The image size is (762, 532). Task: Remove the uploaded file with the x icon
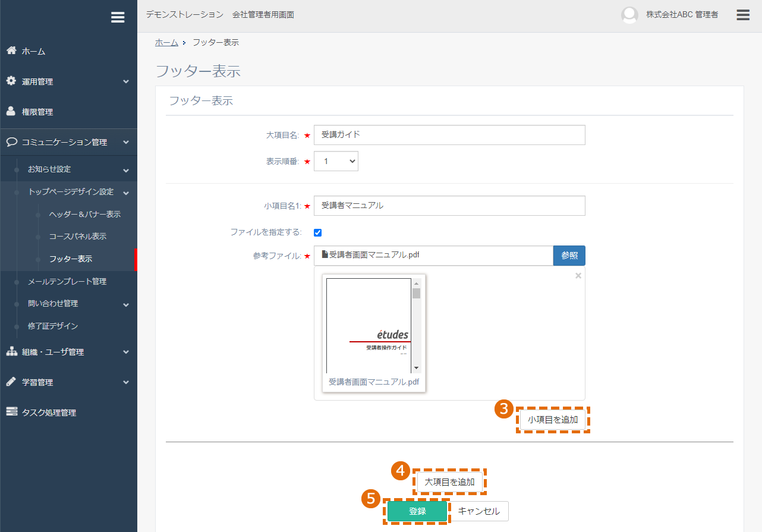pos(578,276)
